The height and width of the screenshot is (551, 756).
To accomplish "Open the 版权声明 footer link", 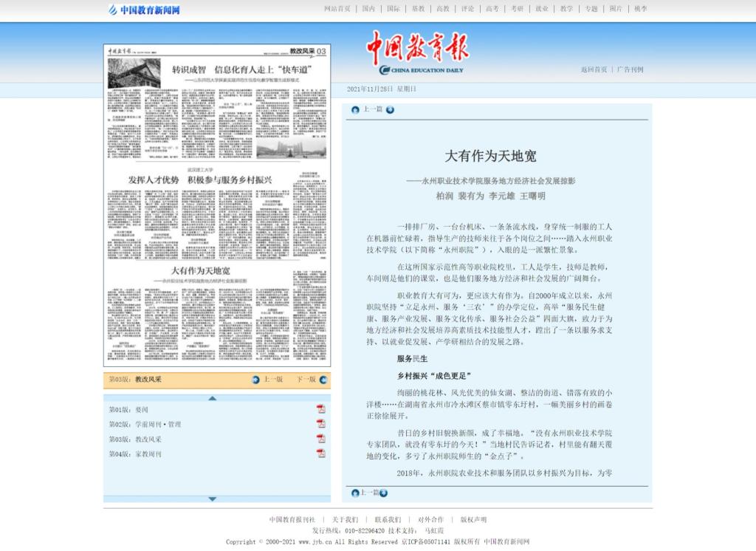I will click(473, 520).
